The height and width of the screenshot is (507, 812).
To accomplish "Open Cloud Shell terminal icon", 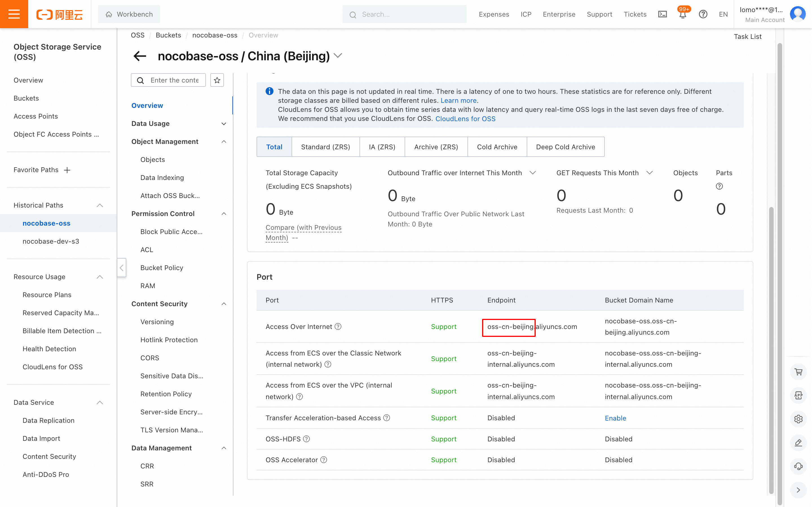I will 662,14.
